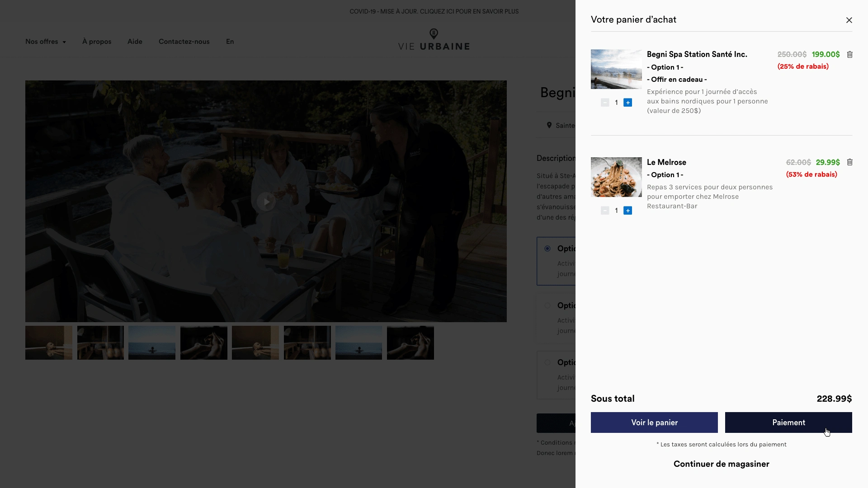Proceed with the Paiement button
This screenshot has height=488, width=868.
point(788,422)
